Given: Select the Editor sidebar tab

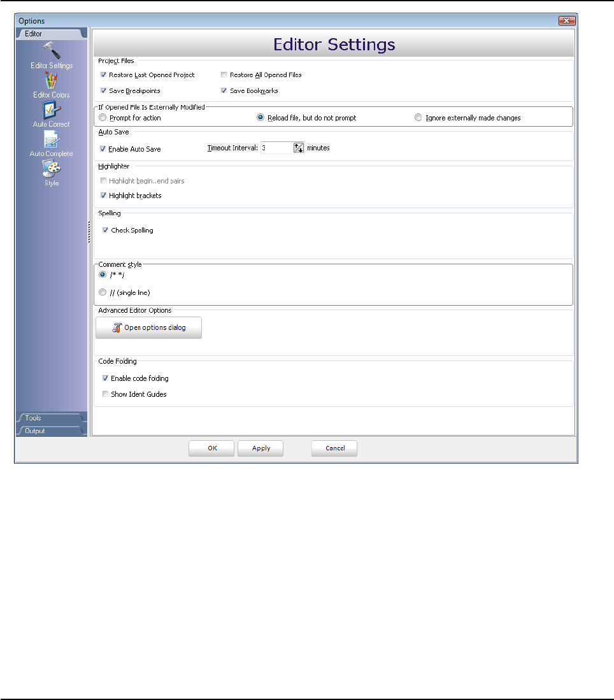Looking at the screenshot, I should click(x=51, y=34).
